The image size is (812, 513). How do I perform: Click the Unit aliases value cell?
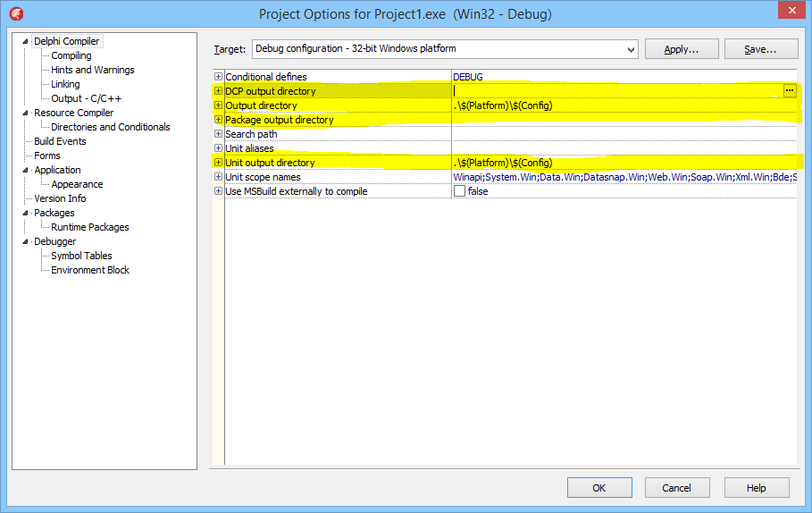(624, 148)
